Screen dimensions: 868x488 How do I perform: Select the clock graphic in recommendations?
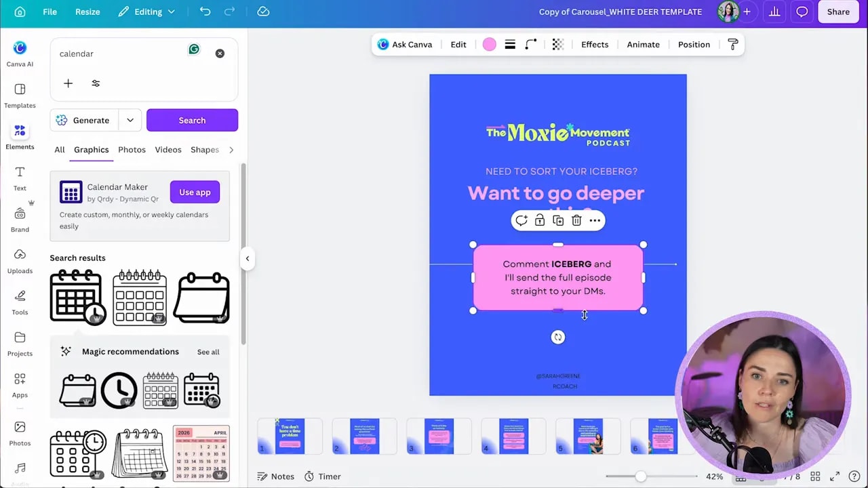click(119, 390)
